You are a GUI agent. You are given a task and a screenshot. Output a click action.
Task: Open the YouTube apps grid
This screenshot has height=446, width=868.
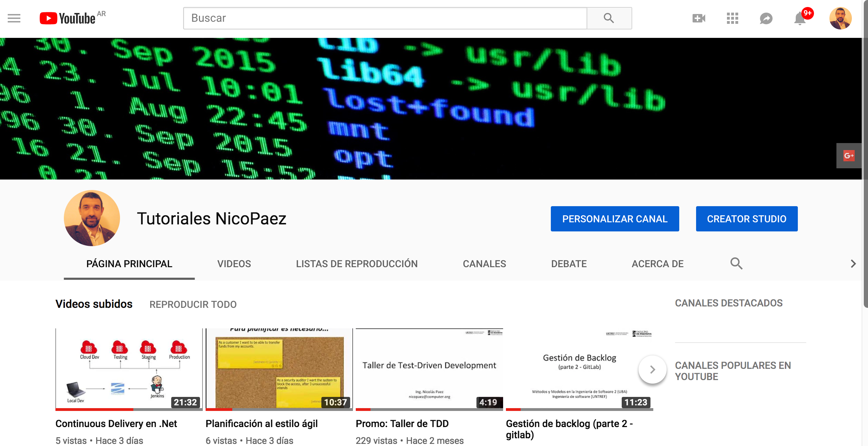pyautogui.click(x=732, y=18)
